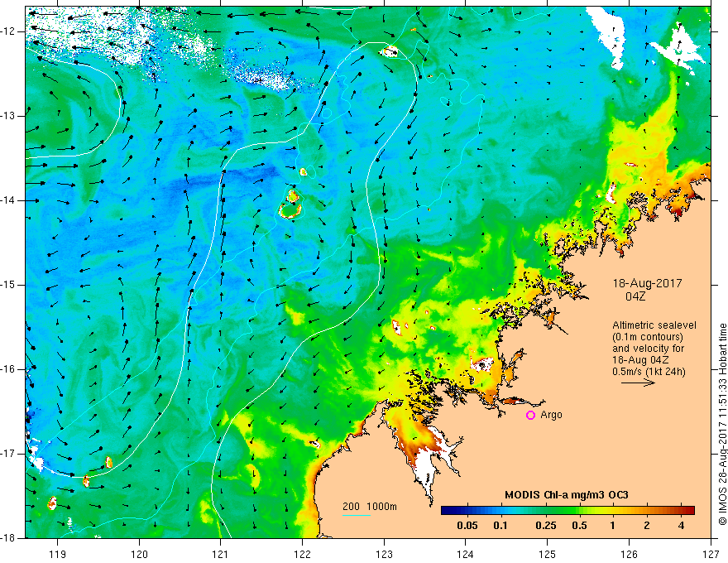This screenshot has width=728, height=563.
Task: Click the '-12' latitude axis label
Action: pos(8,31)
